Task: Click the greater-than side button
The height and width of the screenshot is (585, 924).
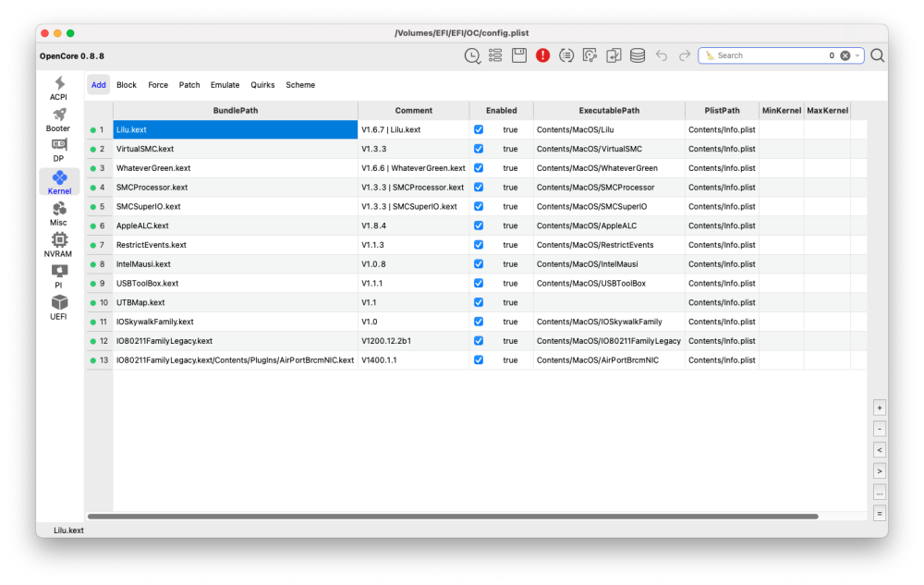Action: pos(880,471)
